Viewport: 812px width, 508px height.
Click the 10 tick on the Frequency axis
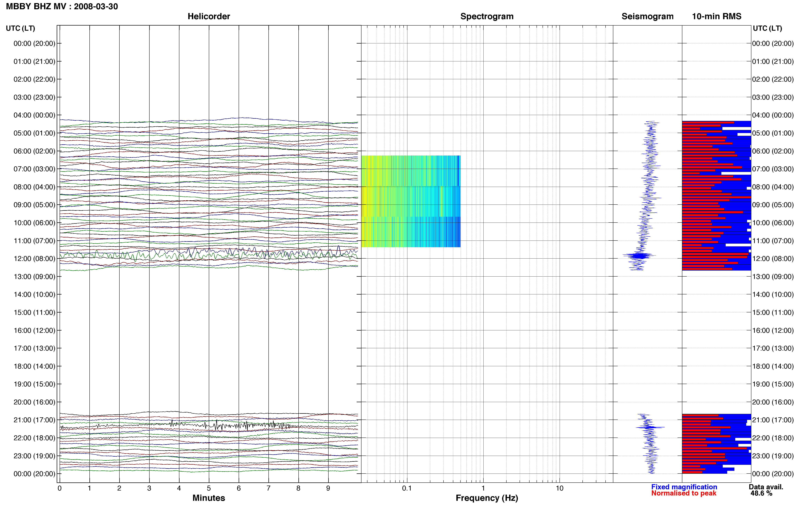(x=559, y=488)
